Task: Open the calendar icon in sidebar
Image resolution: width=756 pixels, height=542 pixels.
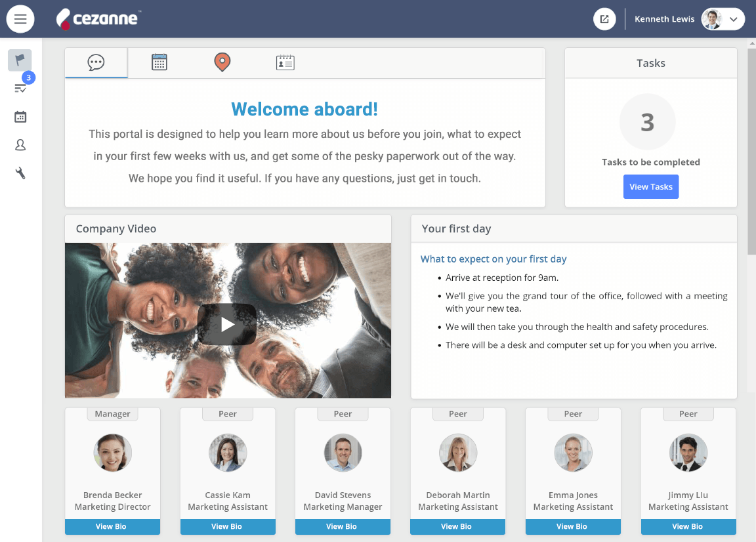Action: [20, 117]
